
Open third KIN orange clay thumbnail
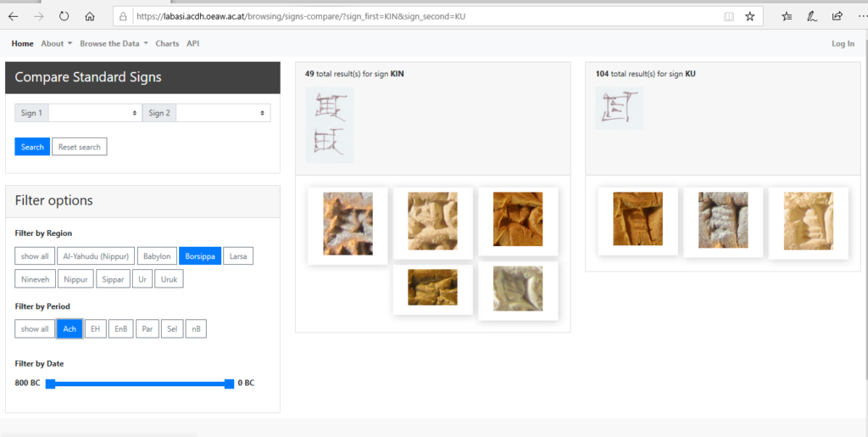(518, 219)
